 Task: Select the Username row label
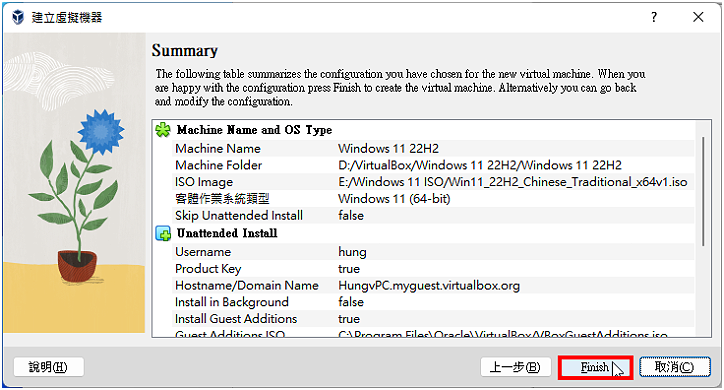coord(203,252)
